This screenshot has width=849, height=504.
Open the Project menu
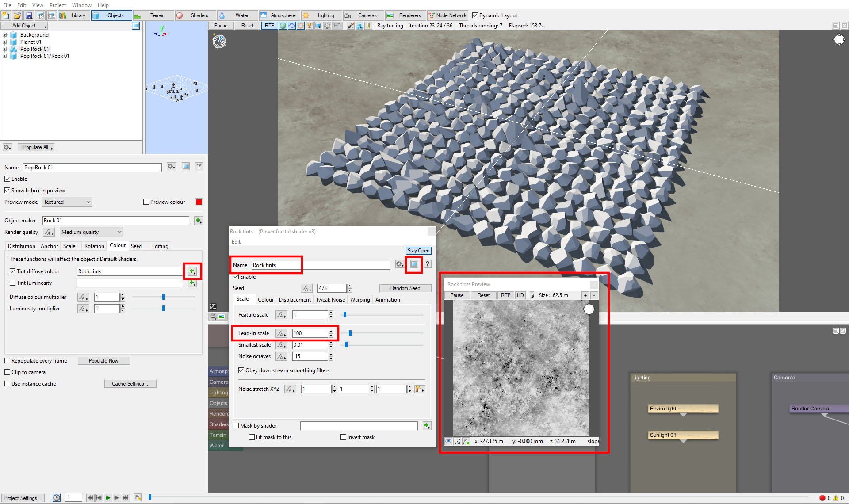[57, 5]
